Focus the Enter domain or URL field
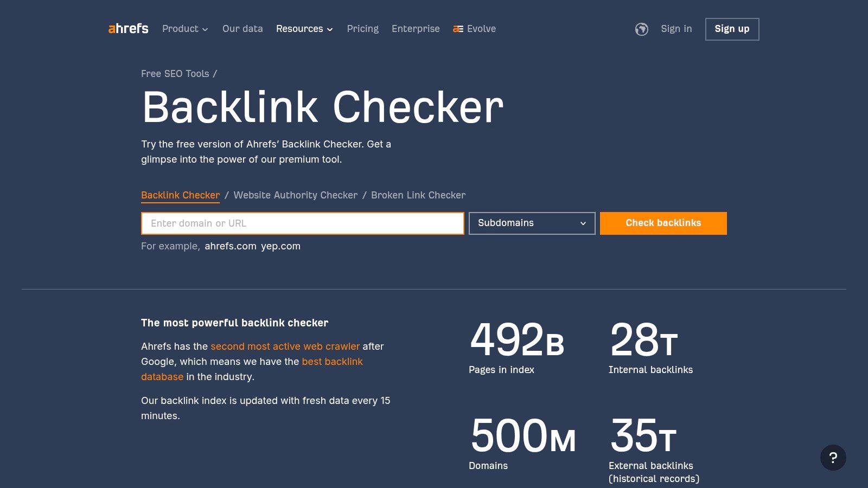This screenshot has width=868, height=488. pos(303,223)
